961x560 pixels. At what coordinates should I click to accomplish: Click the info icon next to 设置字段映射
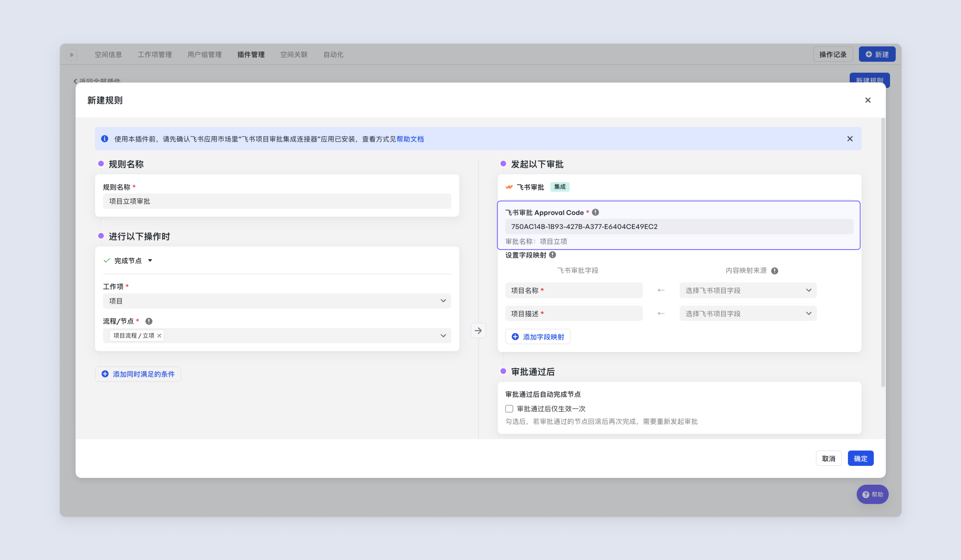coord(553,255)
